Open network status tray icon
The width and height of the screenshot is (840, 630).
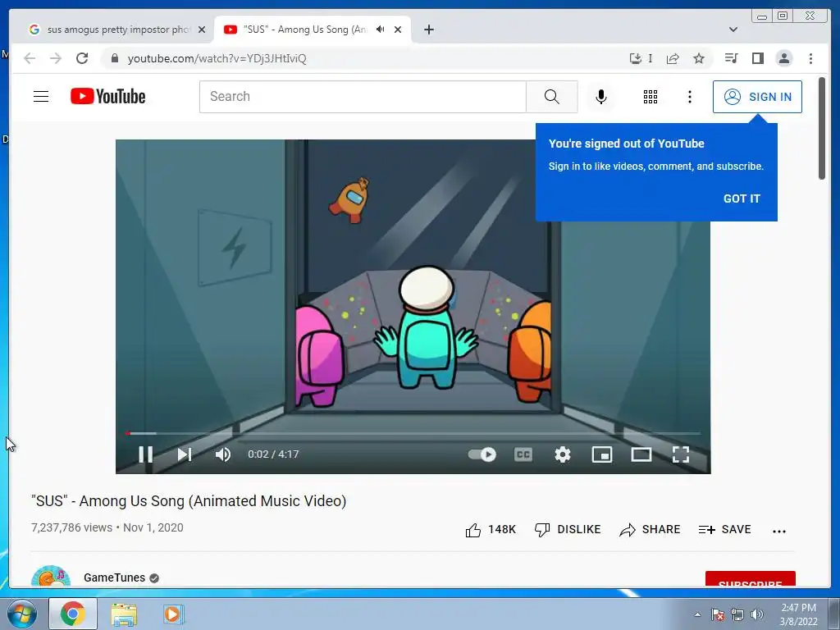(x=737, y=614)
